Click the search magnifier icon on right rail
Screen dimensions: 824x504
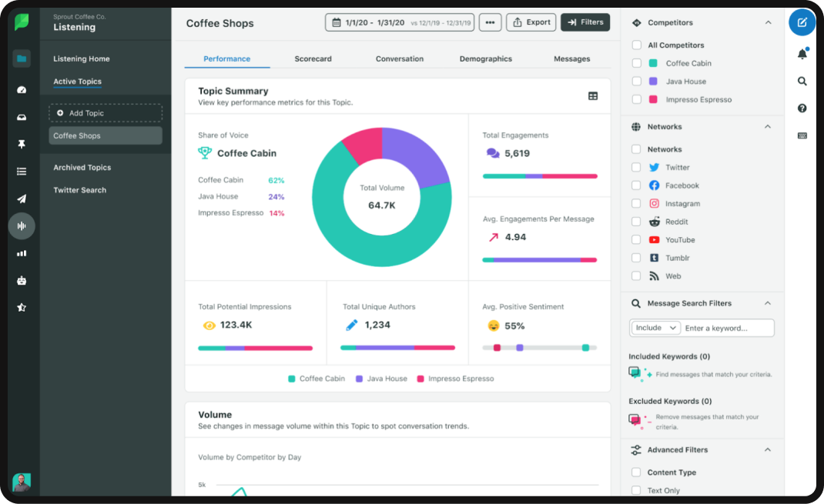[802, 81]
